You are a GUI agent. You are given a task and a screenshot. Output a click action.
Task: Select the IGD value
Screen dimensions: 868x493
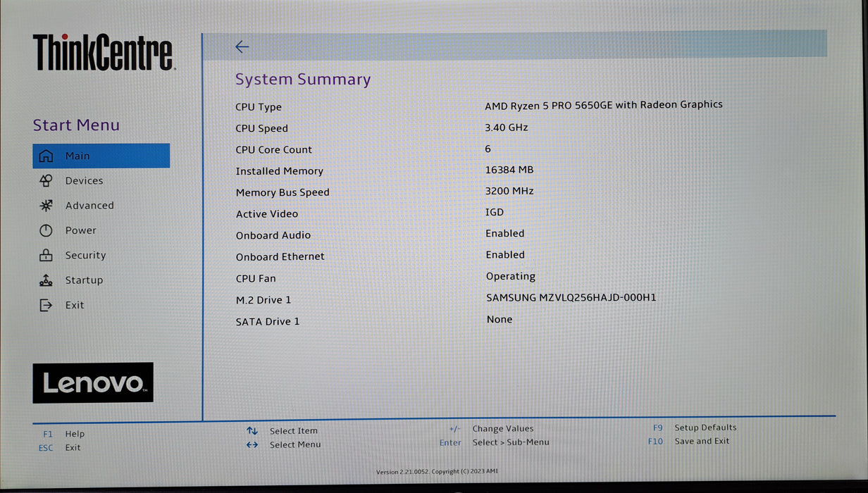click(495, 212)
